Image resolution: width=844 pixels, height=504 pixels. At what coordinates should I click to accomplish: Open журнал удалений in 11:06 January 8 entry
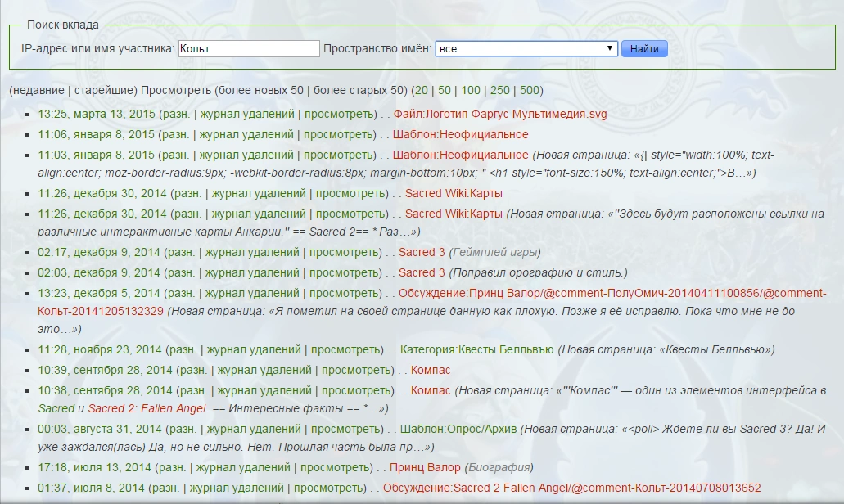click(x=246, y=134)
